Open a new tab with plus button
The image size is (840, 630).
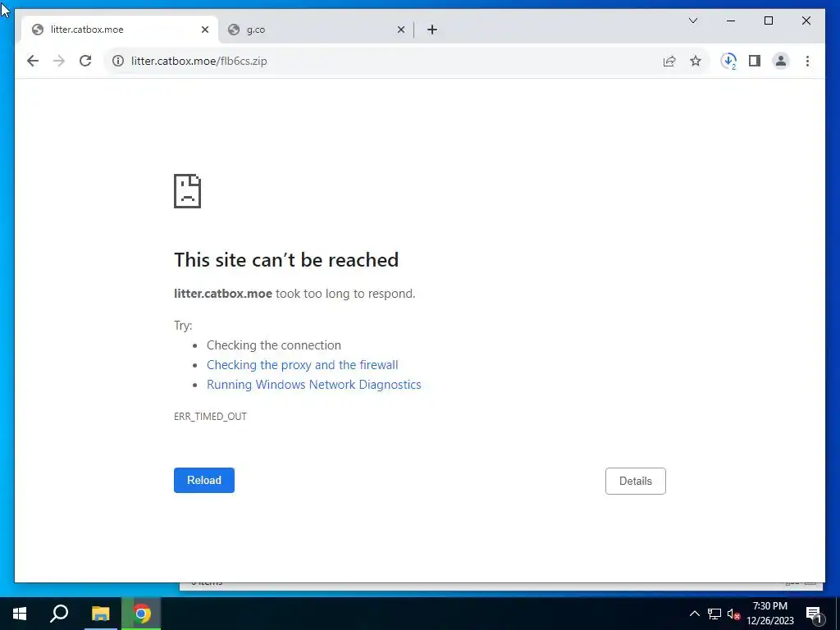coord(432,30)
